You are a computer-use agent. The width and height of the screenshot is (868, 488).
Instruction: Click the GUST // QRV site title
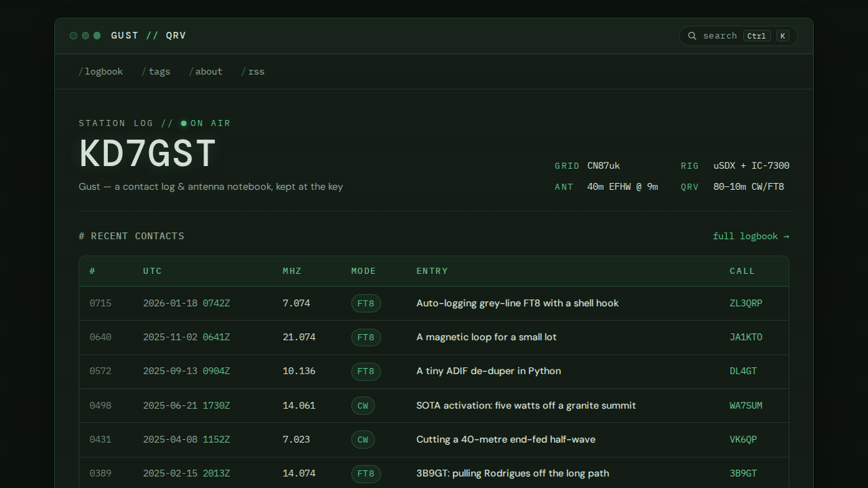[149, 36]
